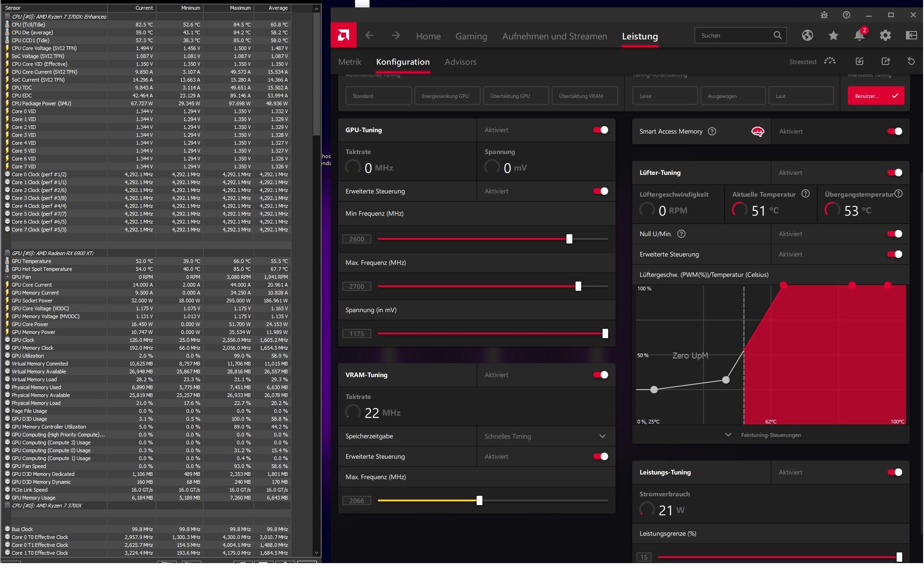Switch to Metrik subtab

click(350, 62)
